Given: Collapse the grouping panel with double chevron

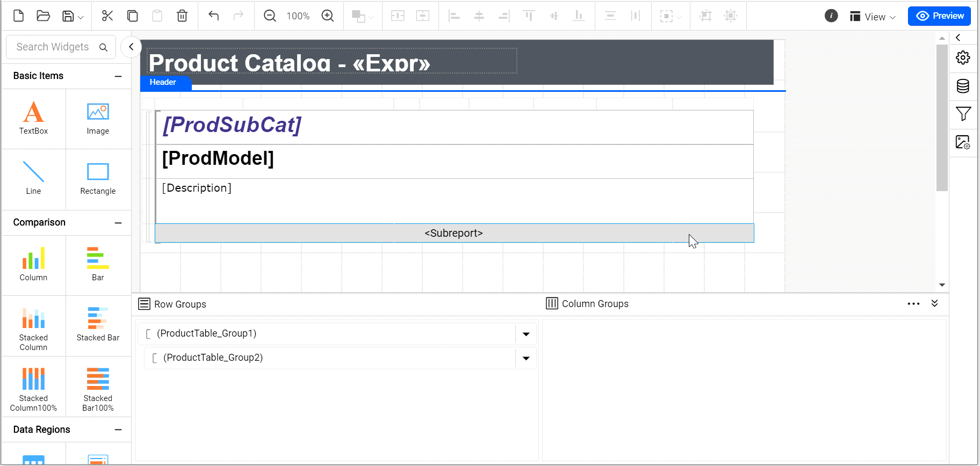Looking at the screenshot, I should (x=935, y=303).
